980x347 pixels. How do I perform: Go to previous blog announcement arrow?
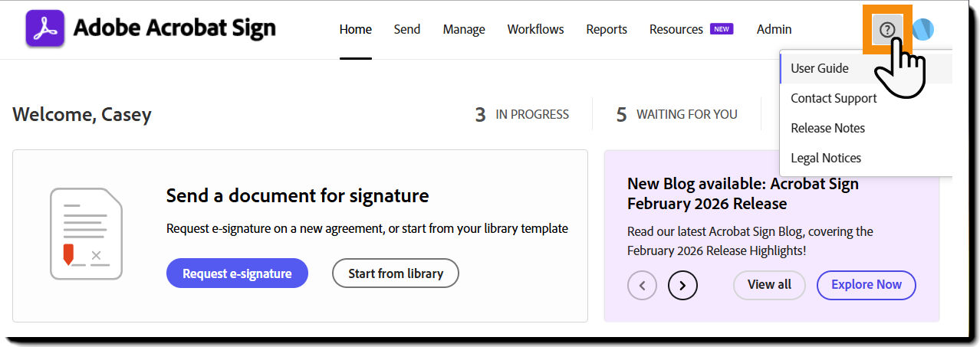tap(642, 286)
